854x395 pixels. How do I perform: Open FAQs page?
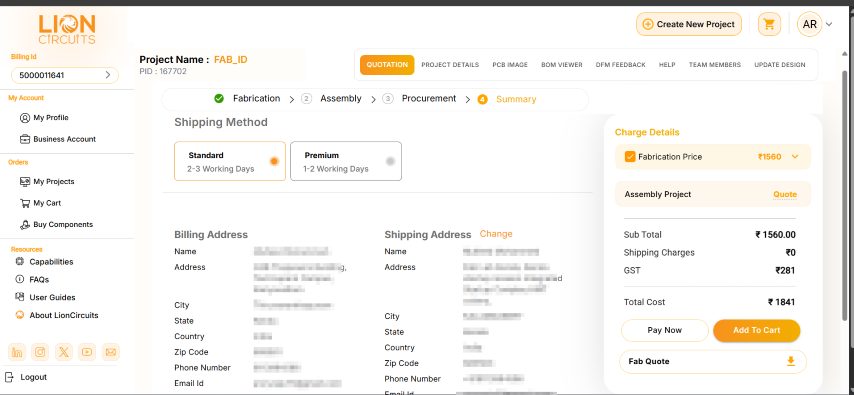39,279
